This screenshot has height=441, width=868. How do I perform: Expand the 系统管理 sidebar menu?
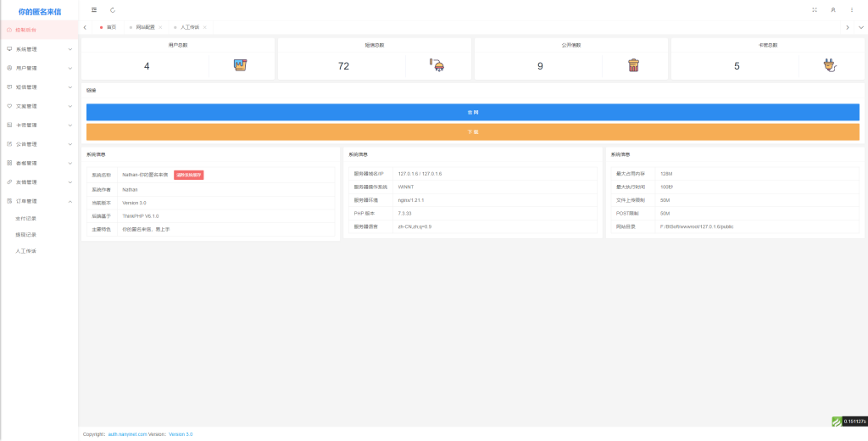point(38,49)
